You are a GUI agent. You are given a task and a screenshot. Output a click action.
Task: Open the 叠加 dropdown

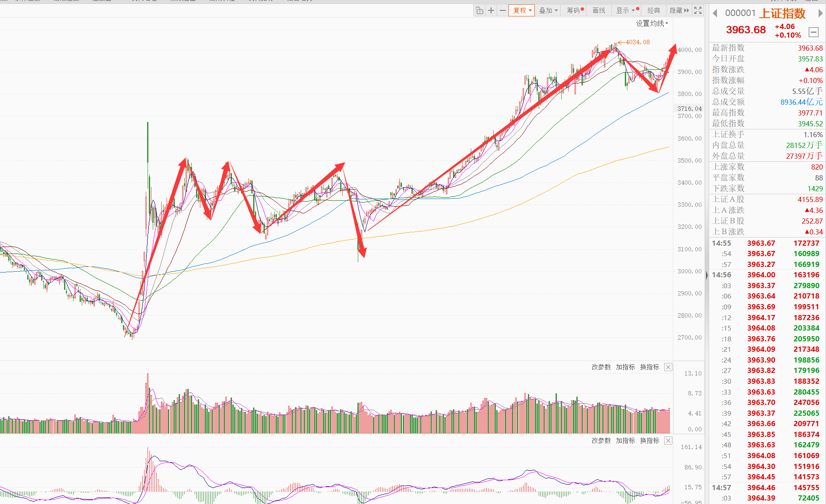tap(548, 11)
